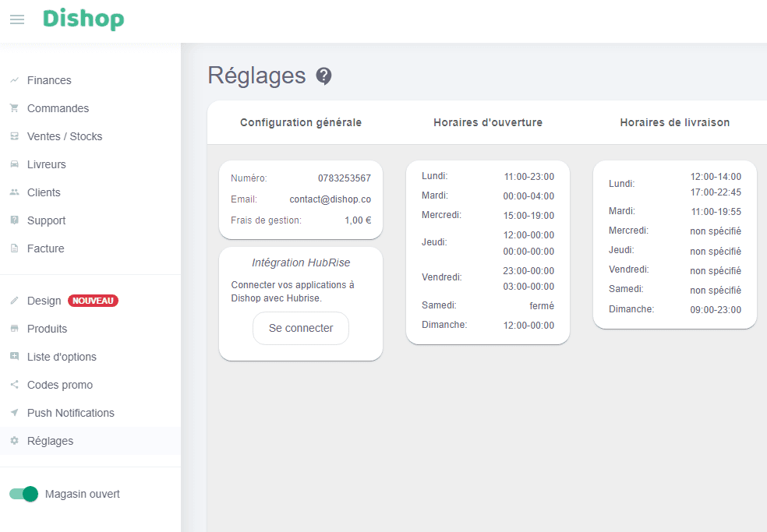
Task: Switch to Horaires de livraison tab
Action: 674,122
